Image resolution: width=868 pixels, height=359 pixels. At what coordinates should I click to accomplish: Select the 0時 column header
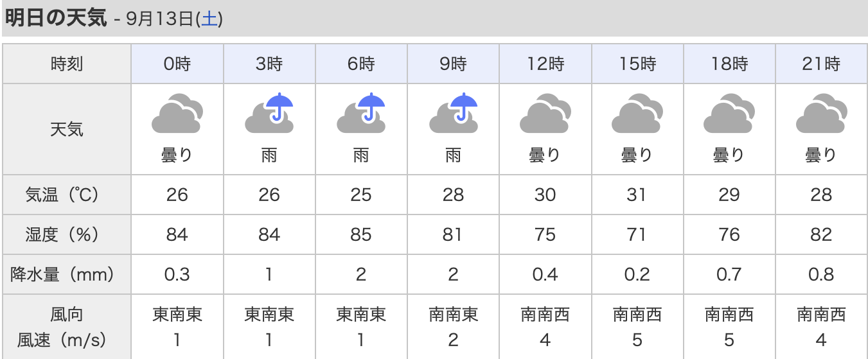tap(177, 64)
